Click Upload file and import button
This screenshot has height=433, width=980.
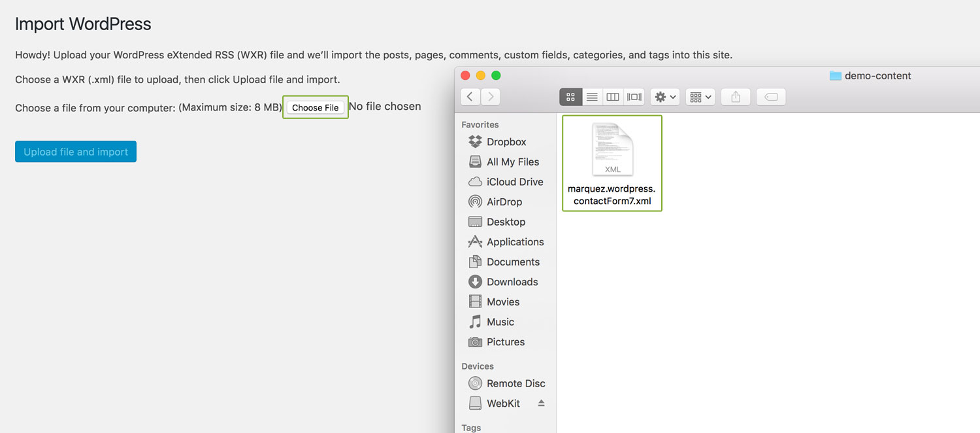pyautogui.click(x=76, y=152)
